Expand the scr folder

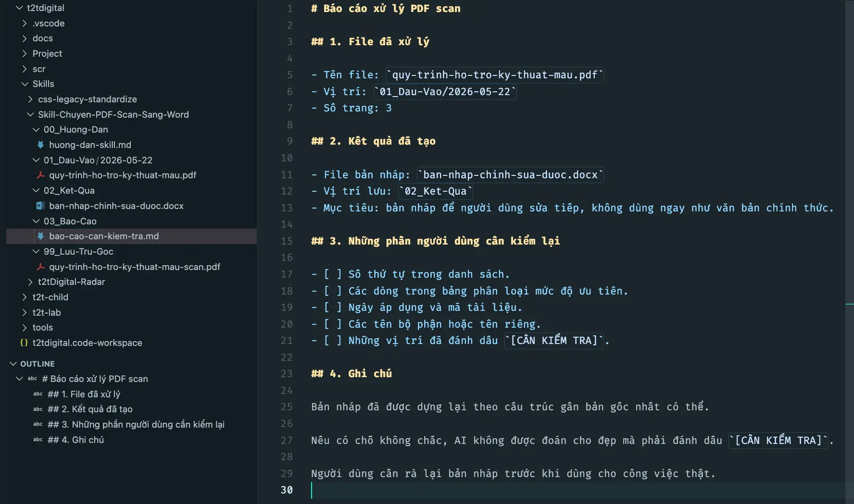click(x=25, y=69)
